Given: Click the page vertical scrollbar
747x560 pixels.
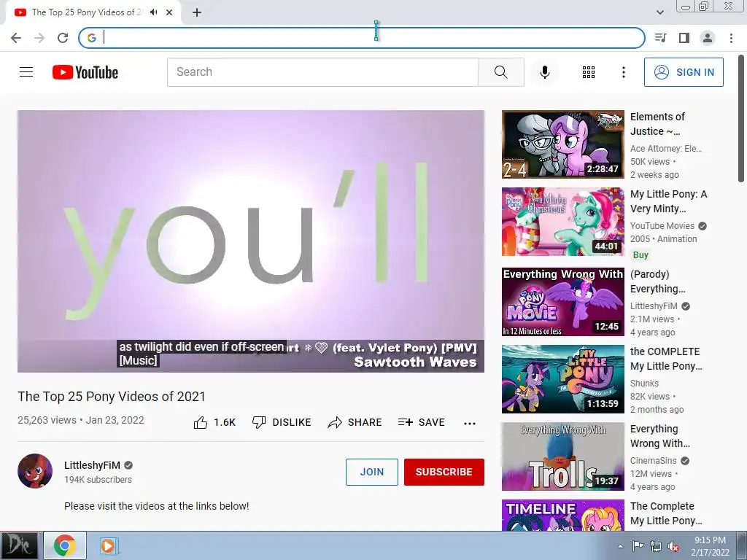Looking at the screenshot, I should 741,119.
